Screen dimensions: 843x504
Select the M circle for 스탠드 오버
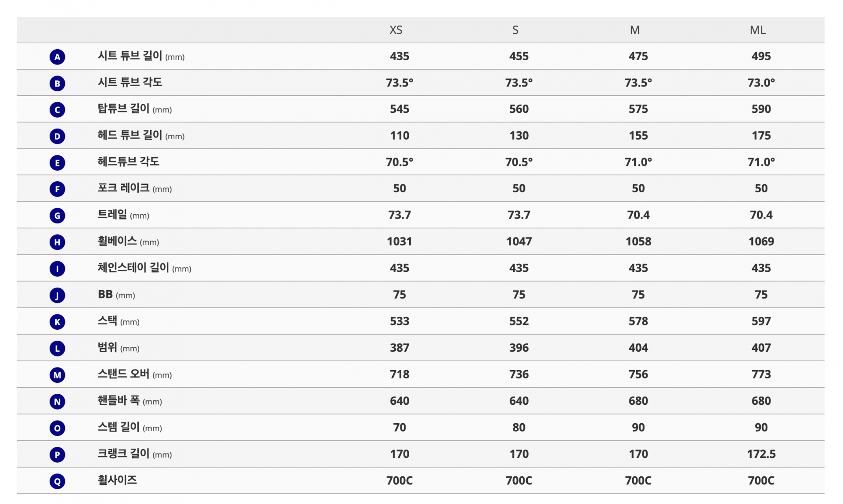click(57, 375)
